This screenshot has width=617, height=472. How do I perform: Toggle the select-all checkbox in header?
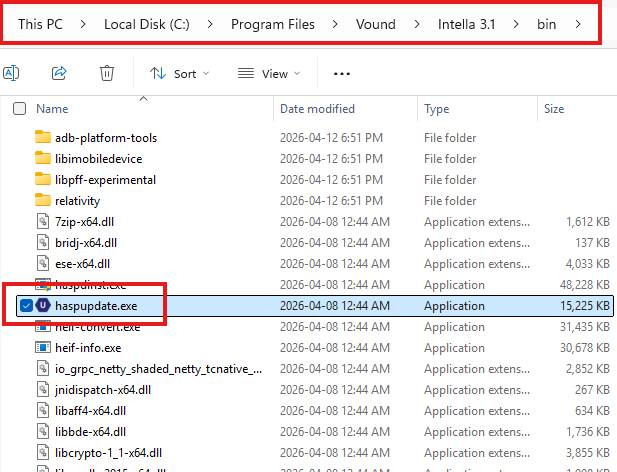click(x=20, y=108)
